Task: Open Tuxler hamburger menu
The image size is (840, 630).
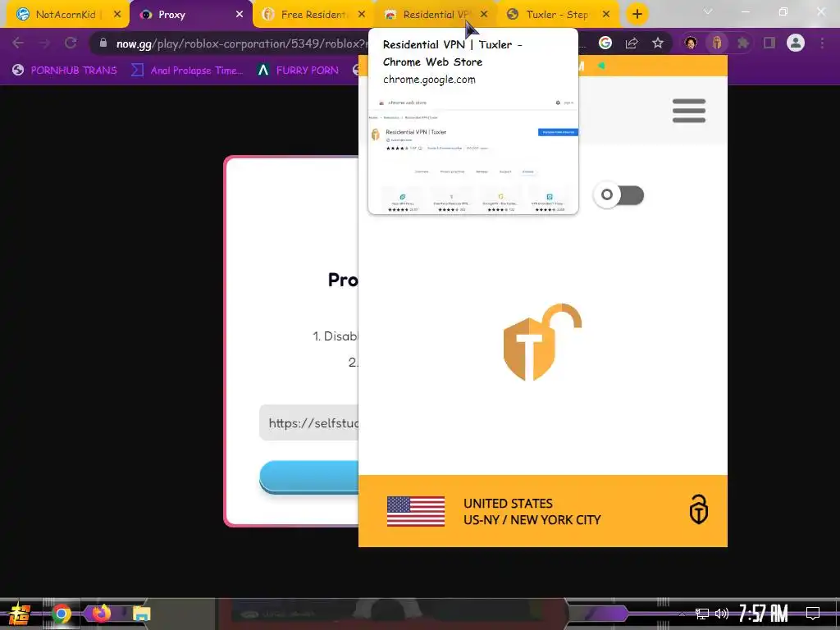Action: [x=689, y=111]
